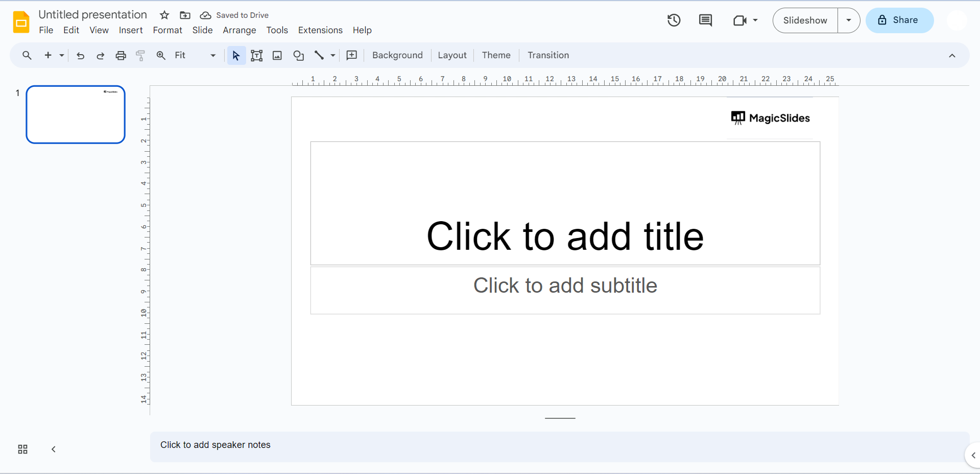Select the text box tool
The height and width of the screenshot is (474, 980).
pos(256,56)
